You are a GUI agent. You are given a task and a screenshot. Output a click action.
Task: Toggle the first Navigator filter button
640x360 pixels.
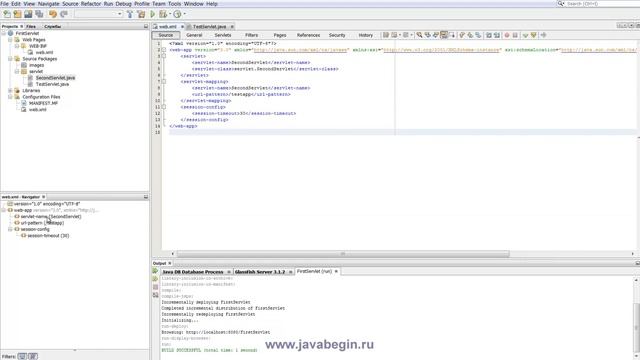22,356
